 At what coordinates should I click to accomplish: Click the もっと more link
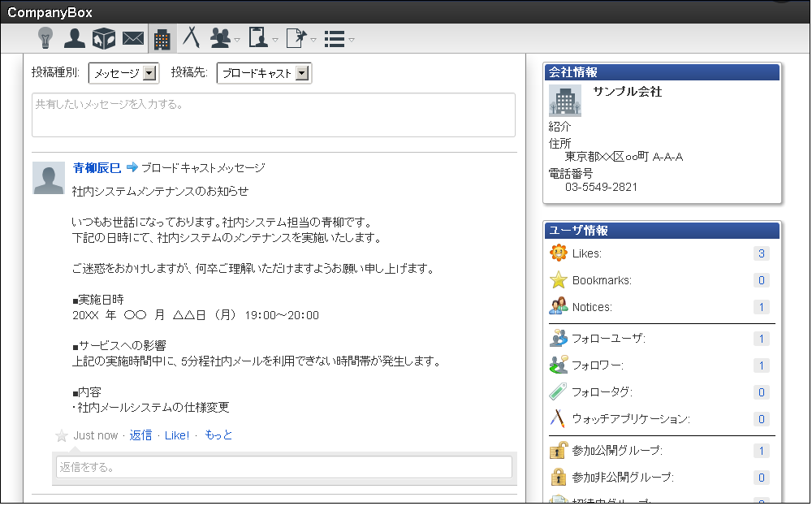(218, 435)
